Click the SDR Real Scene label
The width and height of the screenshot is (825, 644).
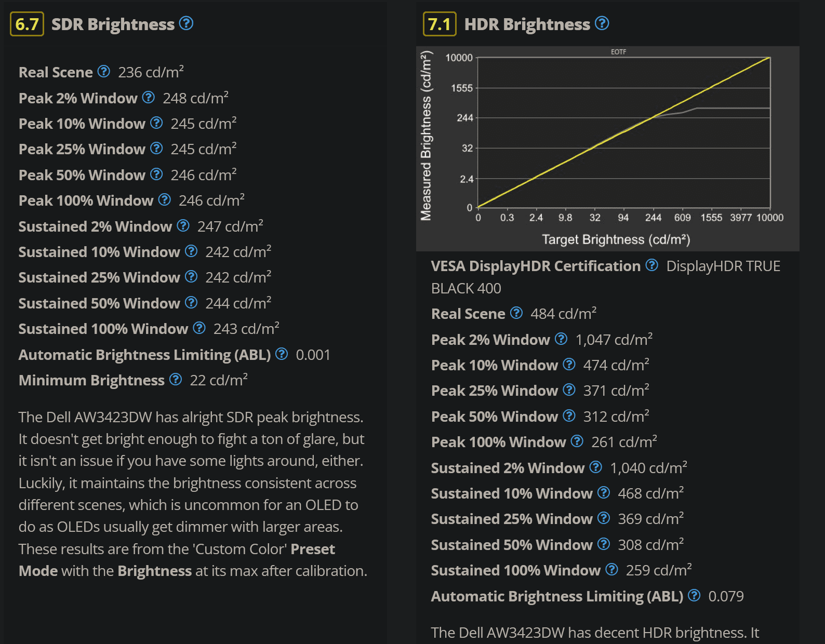[56, 72]
